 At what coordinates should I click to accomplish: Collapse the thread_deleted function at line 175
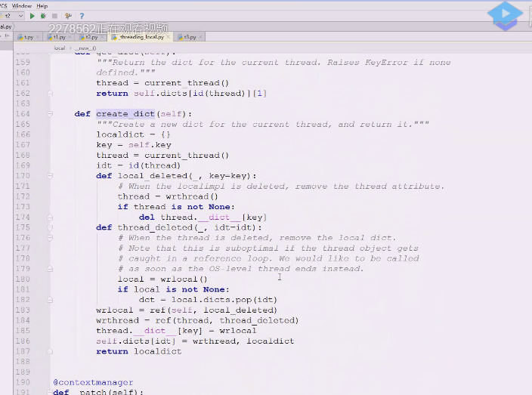(50, 227)
